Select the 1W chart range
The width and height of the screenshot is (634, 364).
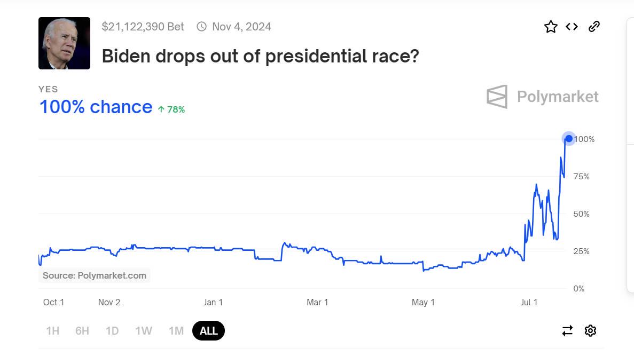coord(144,331)
